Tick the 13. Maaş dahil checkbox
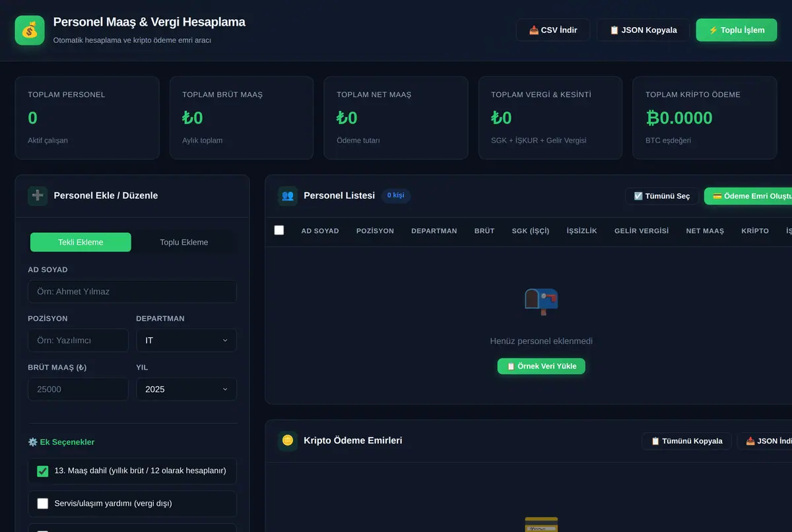792x532 pixels. point(43,471)
